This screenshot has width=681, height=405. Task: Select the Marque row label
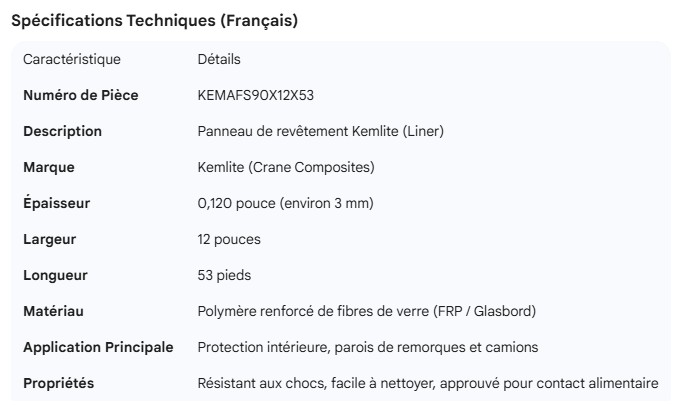point(49,168)
